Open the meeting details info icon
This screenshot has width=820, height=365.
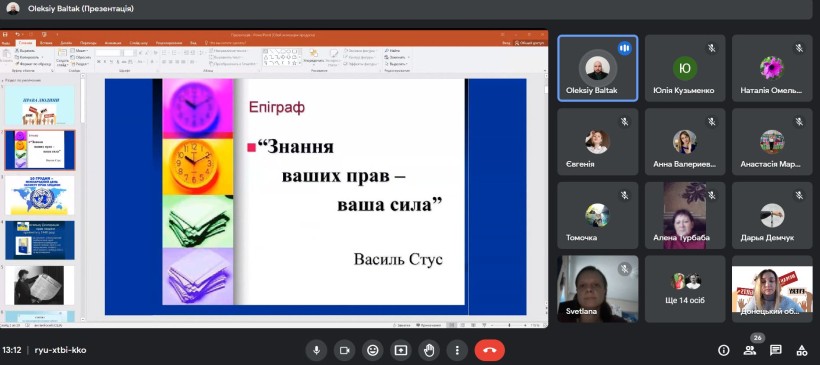click(724, 350)
